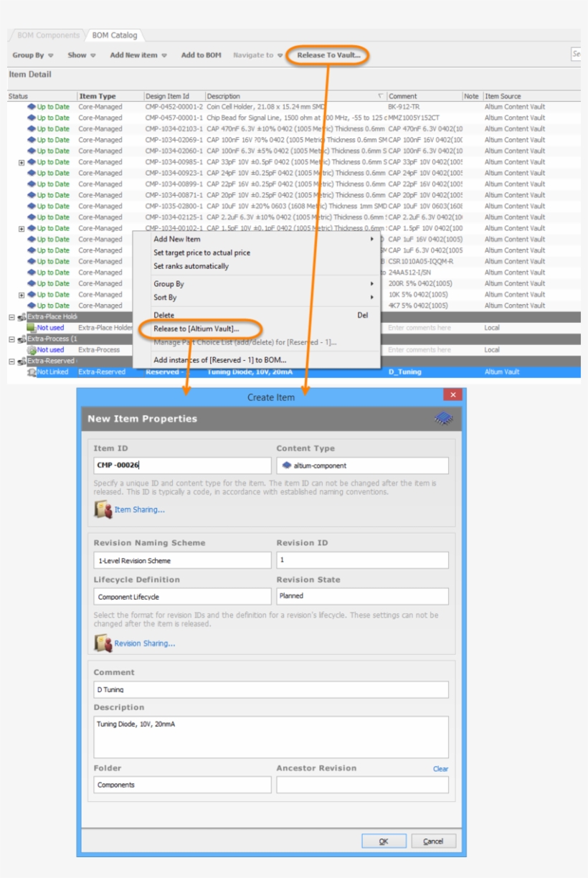Choose Delete from context menu
The width and height of the screenshot is (588, 878).
(256, 315)
